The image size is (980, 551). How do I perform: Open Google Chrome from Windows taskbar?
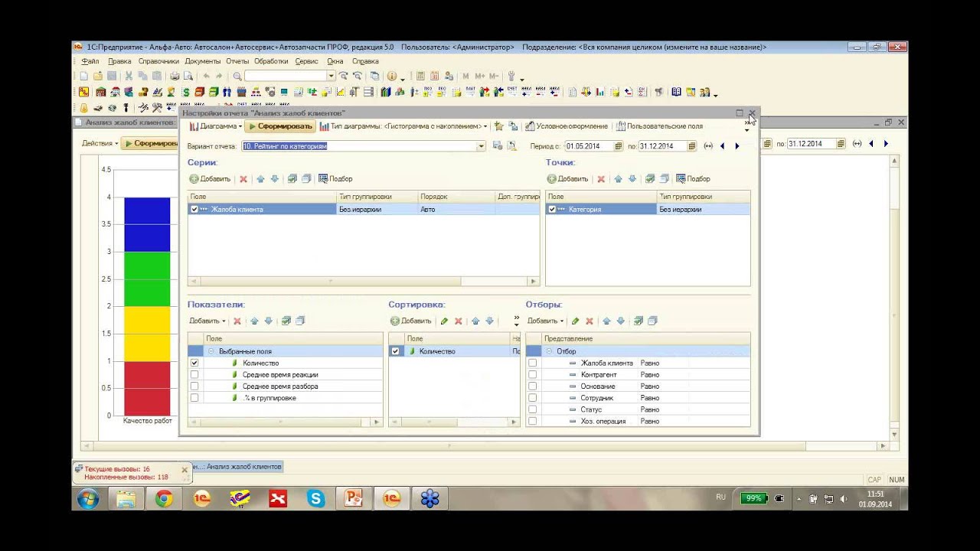164,499
